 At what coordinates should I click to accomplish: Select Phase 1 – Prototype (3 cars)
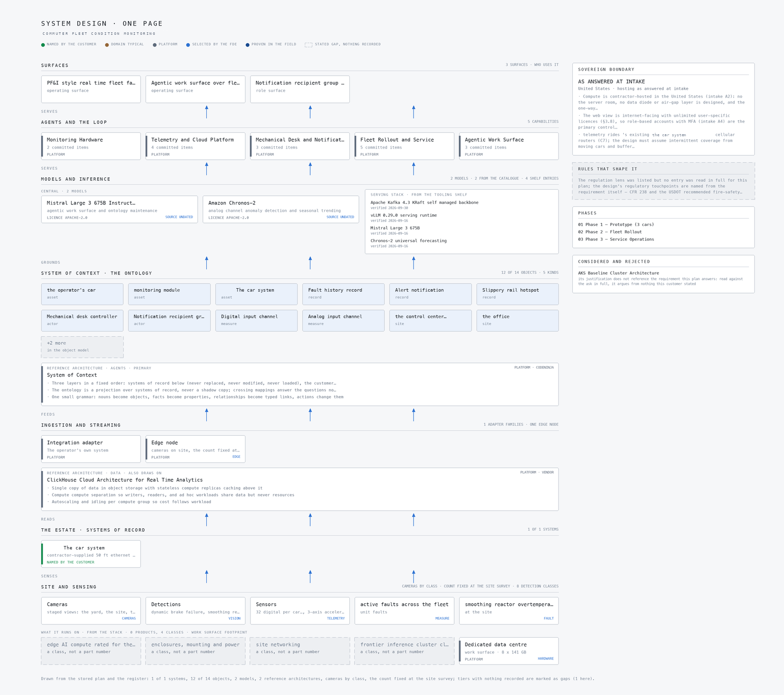coord(616,224)
